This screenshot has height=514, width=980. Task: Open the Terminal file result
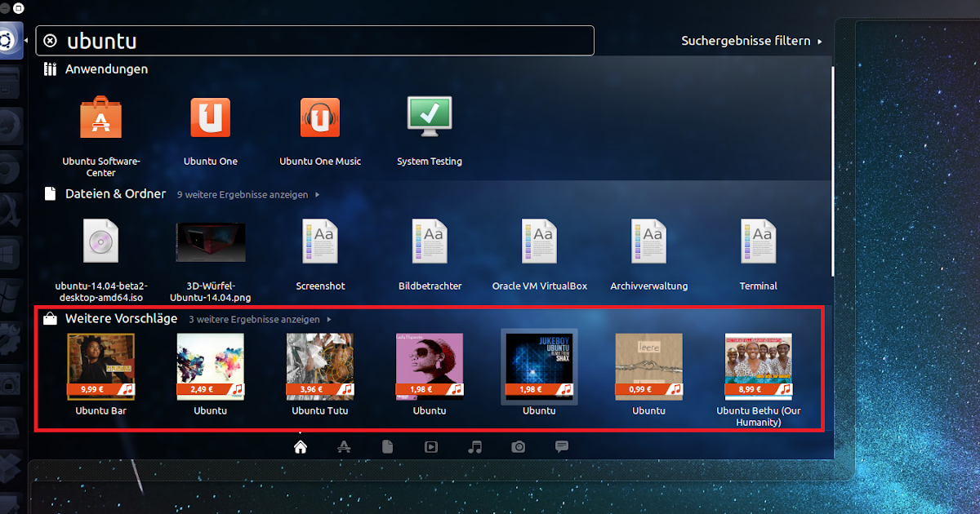[x=758, y=255]
